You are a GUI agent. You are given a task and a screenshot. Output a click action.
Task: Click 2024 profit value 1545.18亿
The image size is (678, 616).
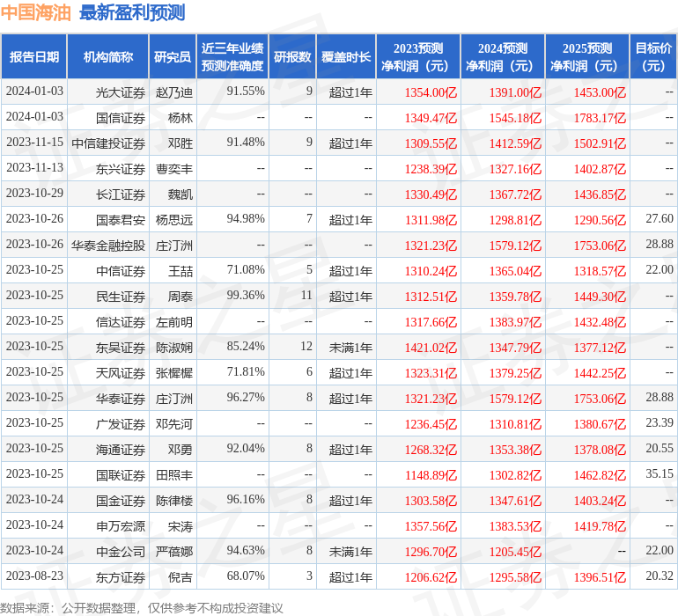515,118
